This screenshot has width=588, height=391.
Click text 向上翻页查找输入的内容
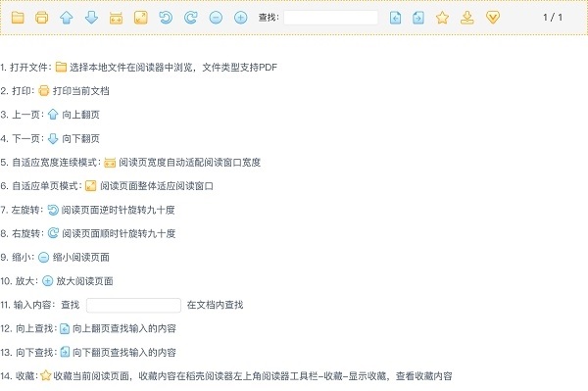124,328
